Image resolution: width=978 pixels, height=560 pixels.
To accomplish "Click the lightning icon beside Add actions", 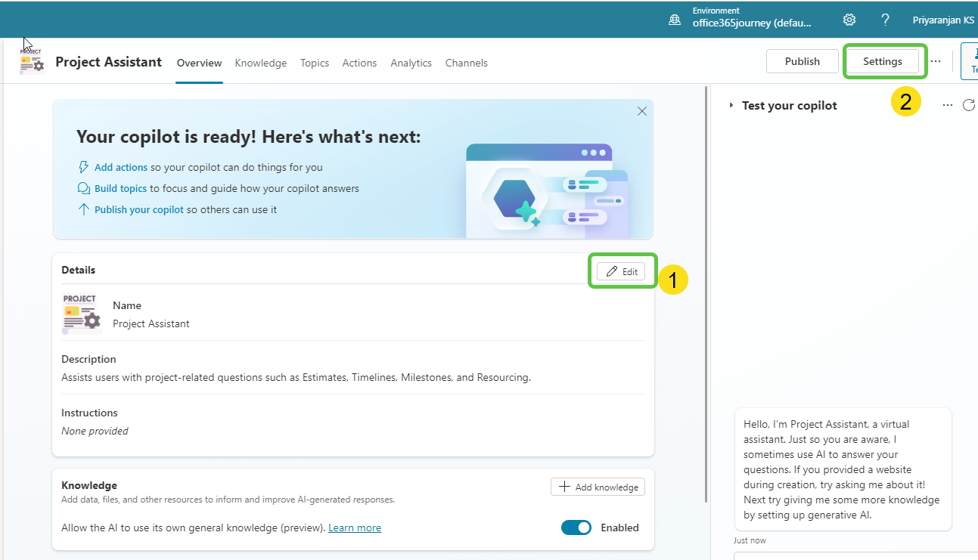I will (x=83, y=167).
